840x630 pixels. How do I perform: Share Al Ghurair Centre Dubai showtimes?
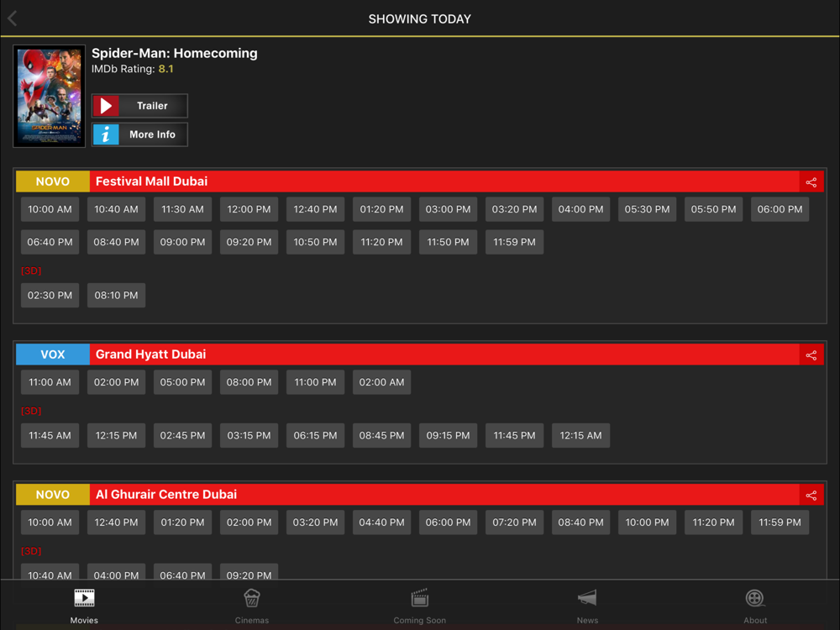coord(811,495)
